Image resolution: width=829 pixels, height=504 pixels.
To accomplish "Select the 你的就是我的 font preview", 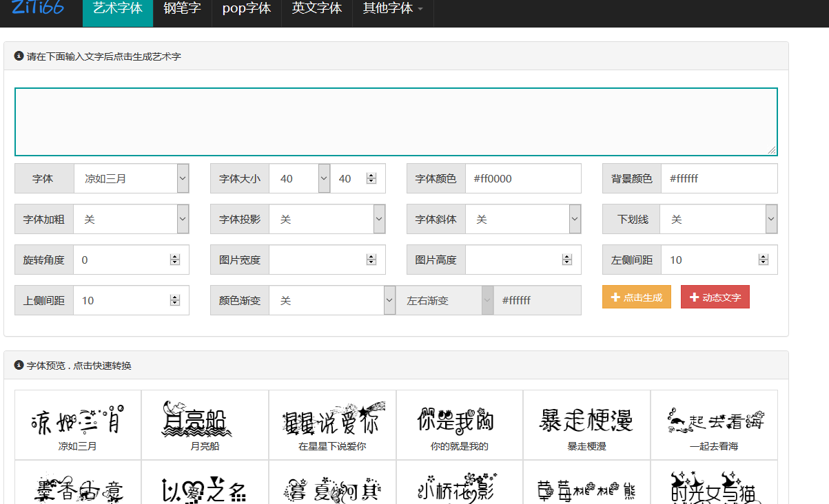I will click(x=459, y=425).
